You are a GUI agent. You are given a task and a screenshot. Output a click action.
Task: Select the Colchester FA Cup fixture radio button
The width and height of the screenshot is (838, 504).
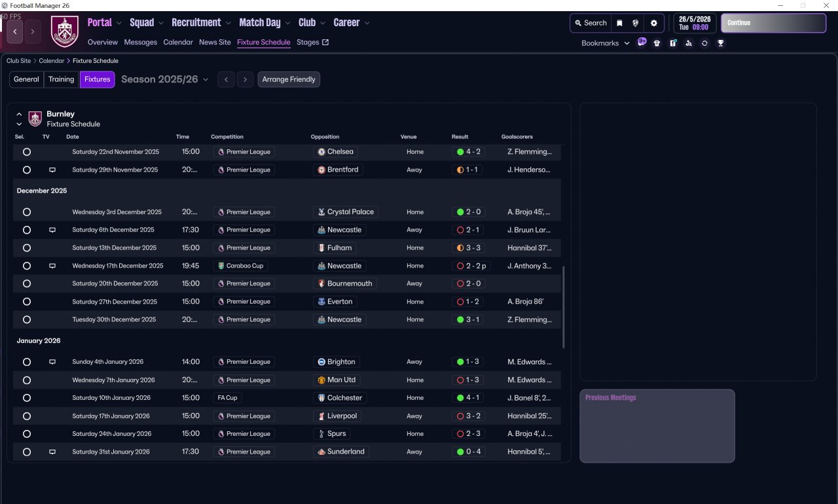tap(27, 398)
